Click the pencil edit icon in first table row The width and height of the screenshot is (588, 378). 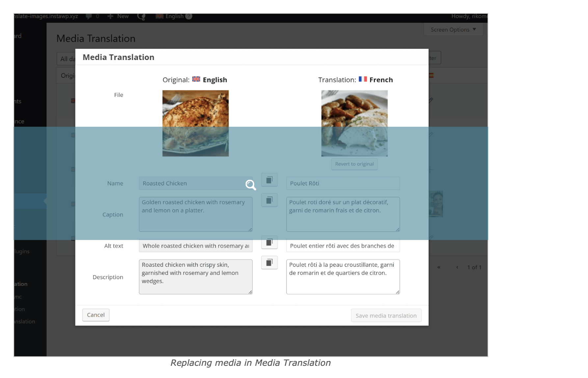tap(431, 100)
